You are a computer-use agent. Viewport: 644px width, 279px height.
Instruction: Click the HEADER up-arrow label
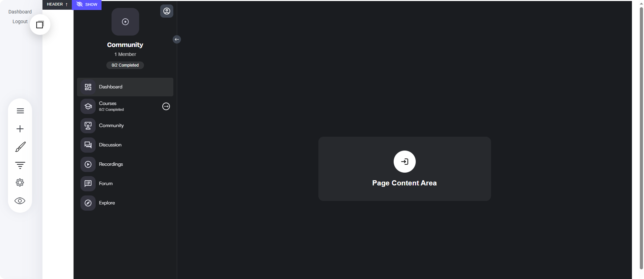click(57, 4)
